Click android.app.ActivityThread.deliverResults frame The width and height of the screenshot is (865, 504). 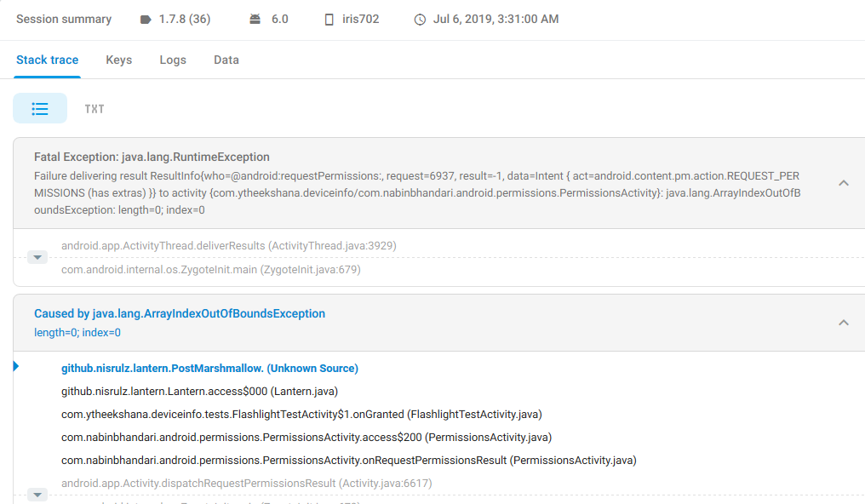click(x=229, y=246)
